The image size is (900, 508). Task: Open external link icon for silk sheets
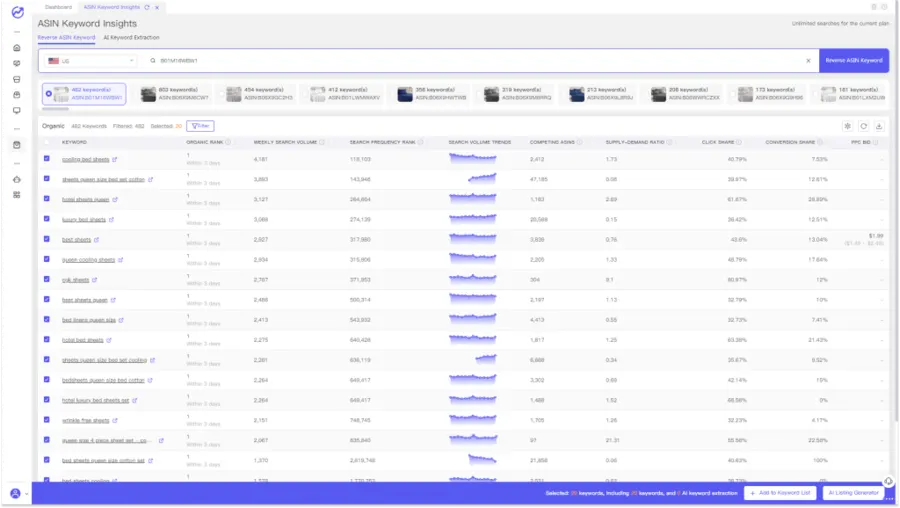(95, 280)
